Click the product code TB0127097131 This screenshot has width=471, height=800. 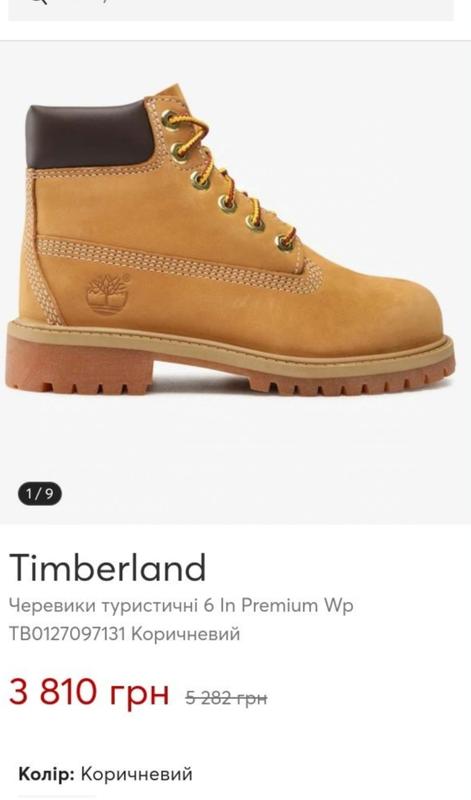click(67, 634)
